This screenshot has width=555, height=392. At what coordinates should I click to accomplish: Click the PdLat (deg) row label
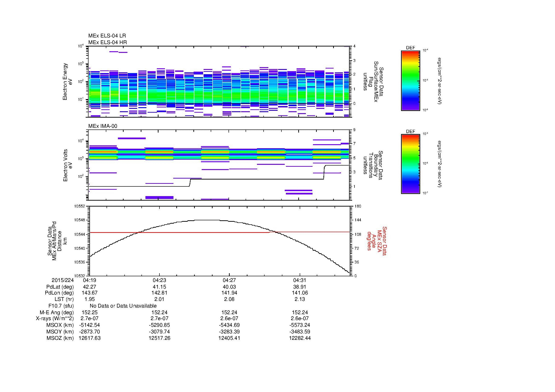coord(60,287)
